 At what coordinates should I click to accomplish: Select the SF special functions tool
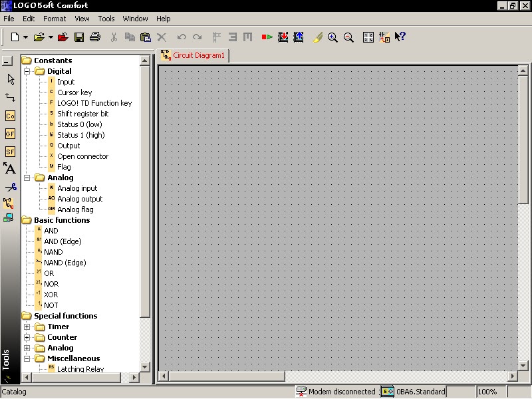pyautogui.click(x=9, y=152)
